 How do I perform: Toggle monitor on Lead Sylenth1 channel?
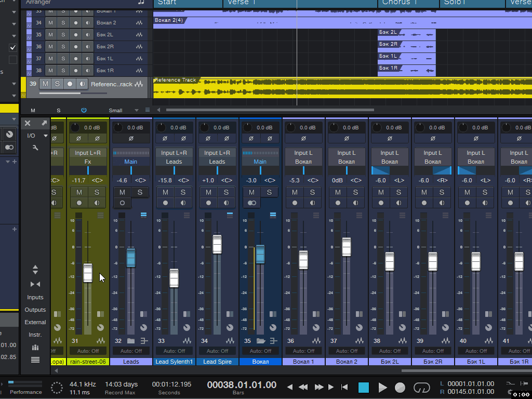(183, 203)
